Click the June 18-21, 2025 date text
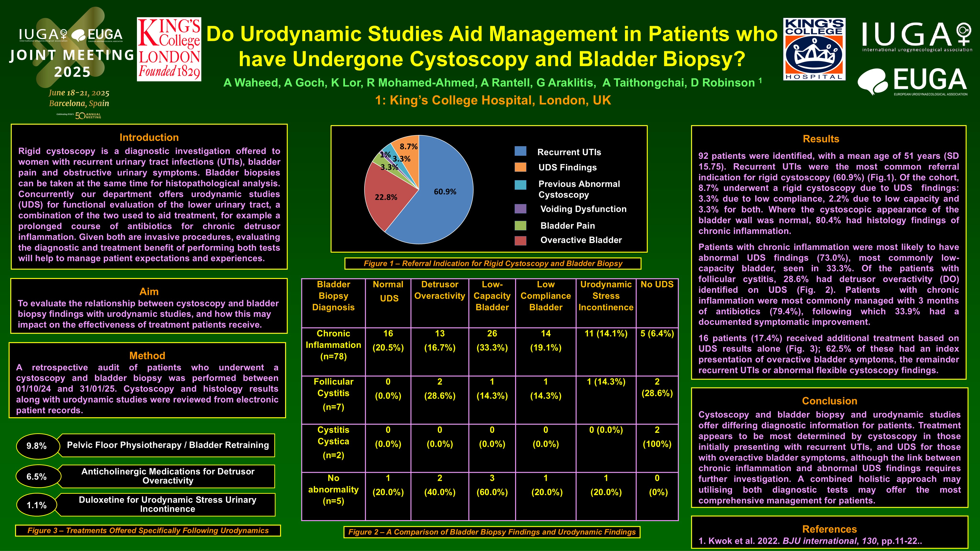 (79, 93)
